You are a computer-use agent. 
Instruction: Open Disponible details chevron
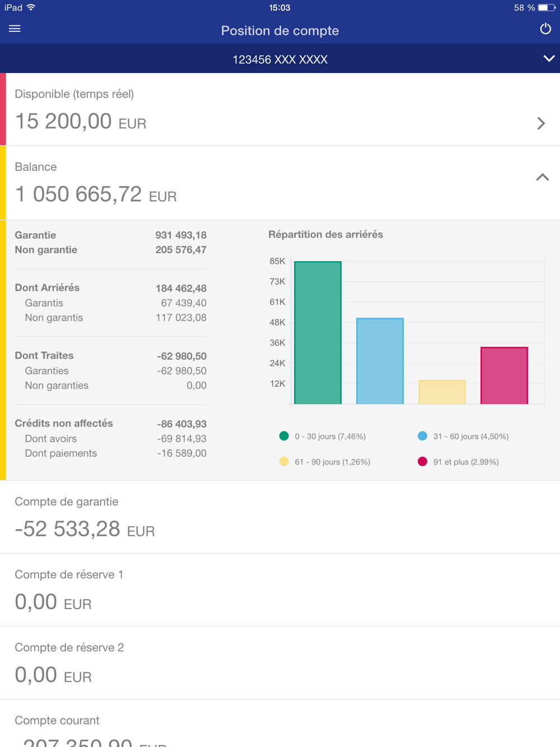click(540, 123)
